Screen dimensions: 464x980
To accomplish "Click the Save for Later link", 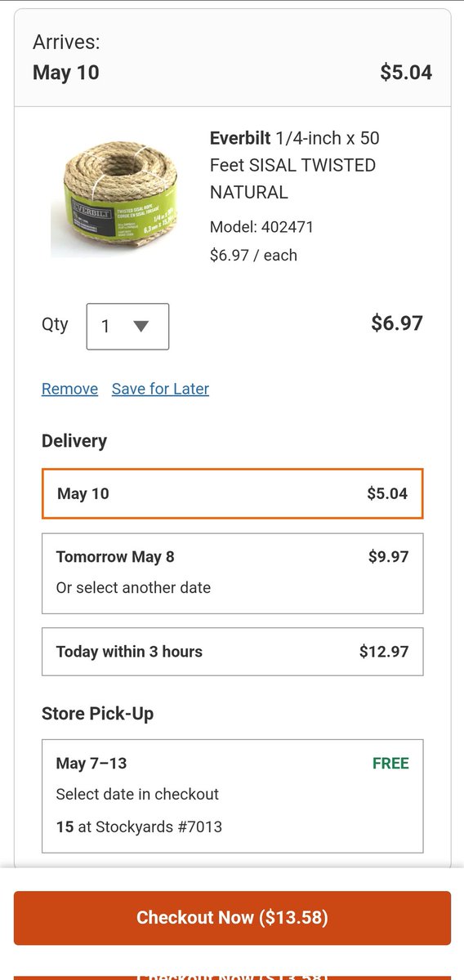I will pos(160,389).
